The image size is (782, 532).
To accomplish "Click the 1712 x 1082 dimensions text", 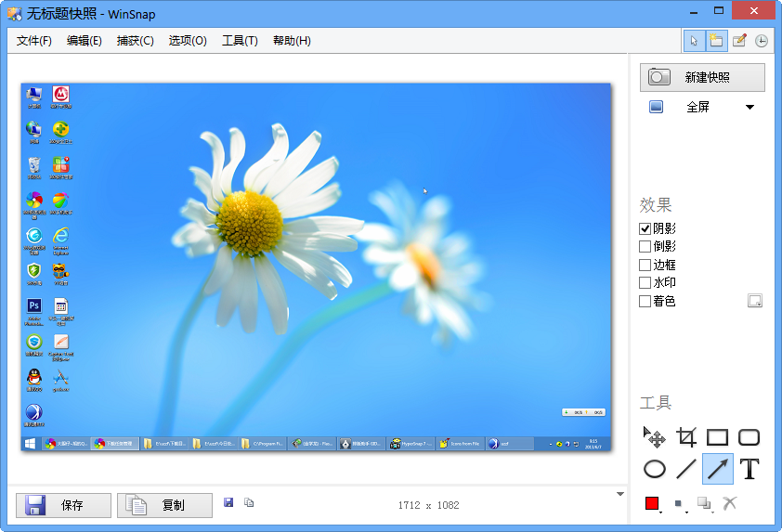I will click(428, 505).
